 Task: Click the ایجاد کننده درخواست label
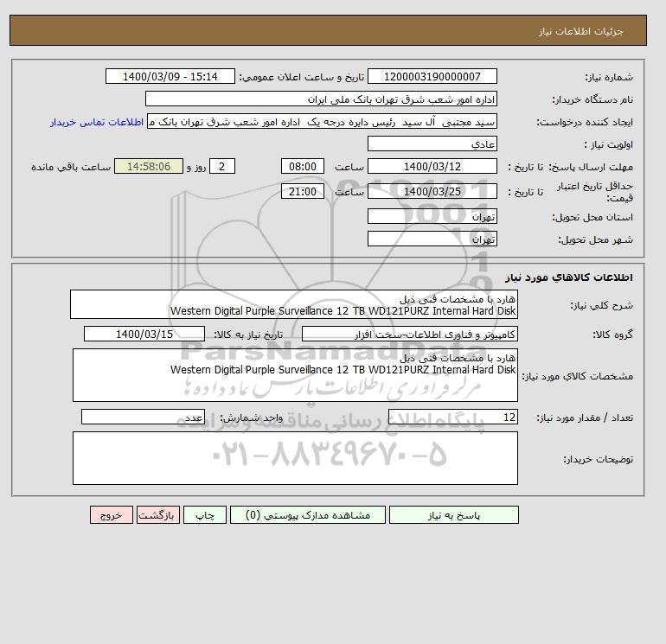[585, 122]
